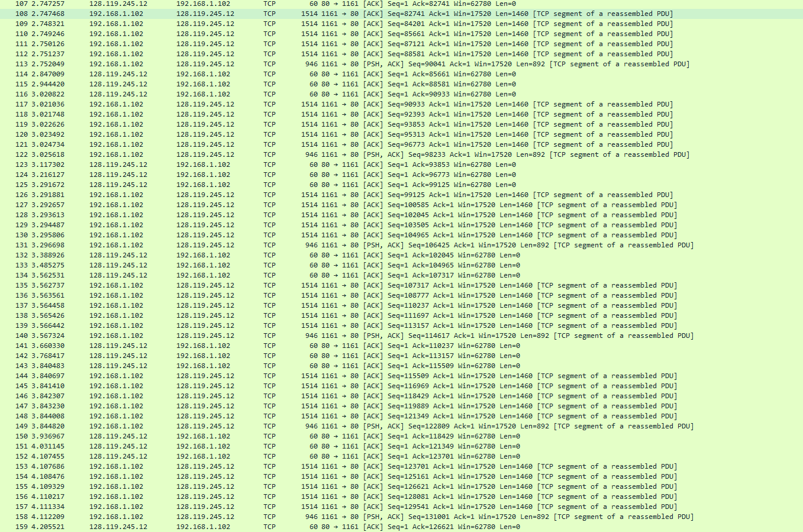Viewport: 803px width, 532px height.
Task: Select packet 114 with Ack=85661
Action: point(237,73)
